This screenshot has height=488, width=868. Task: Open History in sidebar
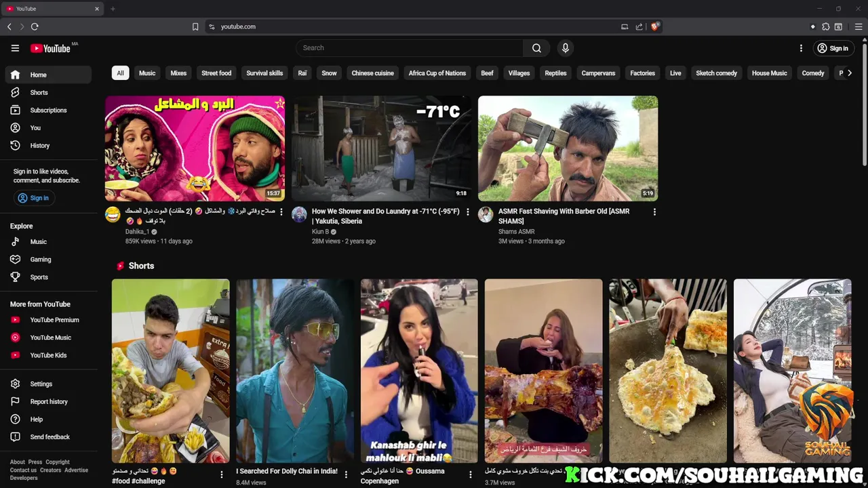[x=47, y=145]
